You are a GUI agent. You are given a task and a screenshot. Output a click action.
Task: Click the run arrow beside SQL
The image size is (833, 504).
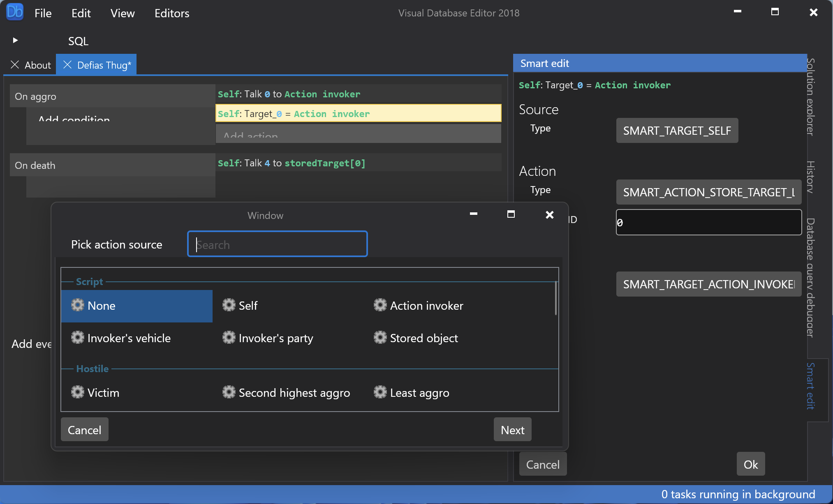[15, 40]
